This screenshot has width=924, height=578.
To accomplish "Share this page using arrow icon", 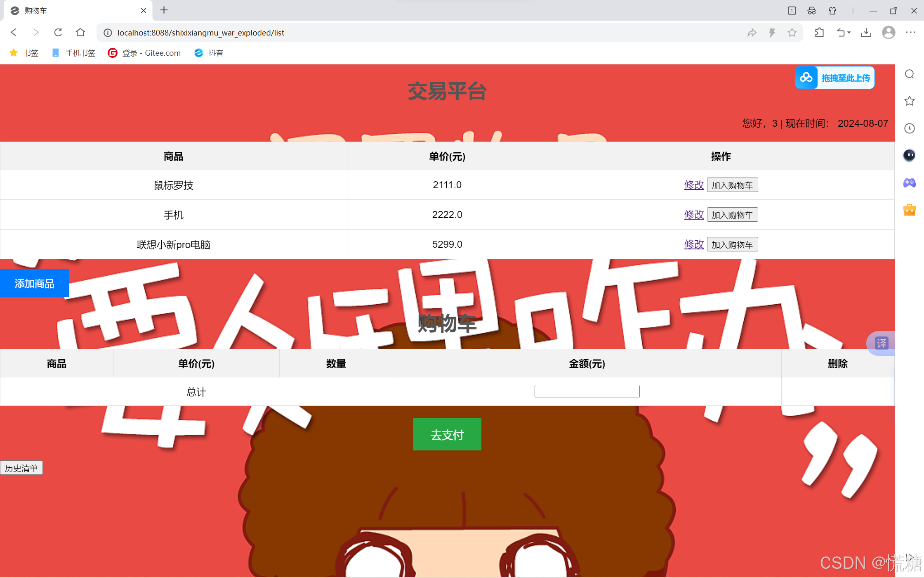I will click(752, 33).
